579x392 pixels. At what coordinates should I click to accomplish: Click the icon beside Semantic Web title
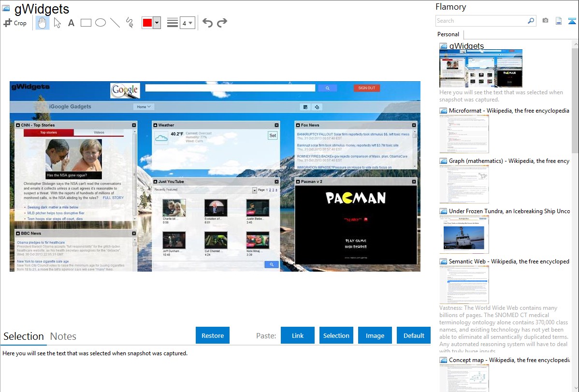coord(443,261)
